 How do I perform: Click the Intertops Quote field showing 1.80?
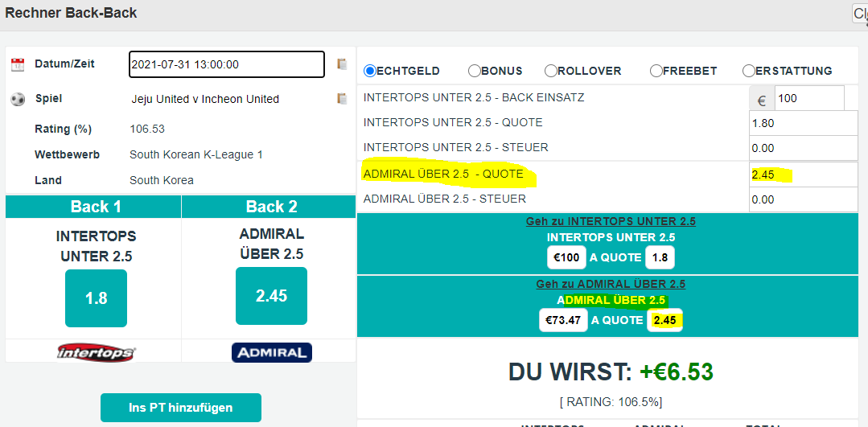point(803,123)
